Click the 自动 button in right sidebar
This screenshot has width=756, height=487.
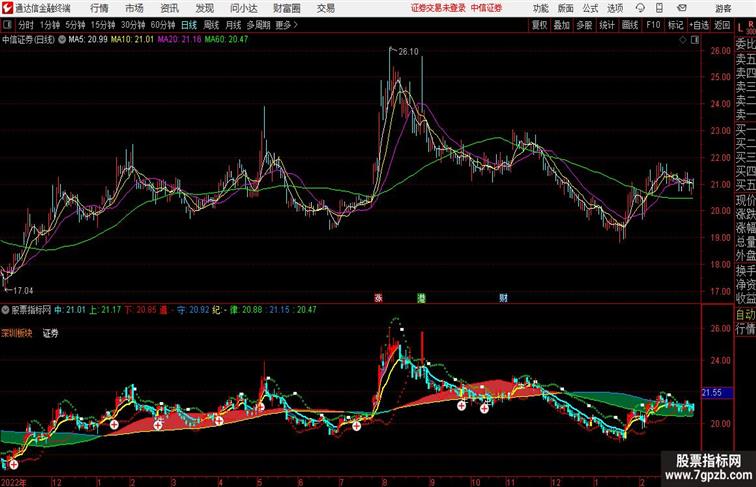click(x=745, y=315)
